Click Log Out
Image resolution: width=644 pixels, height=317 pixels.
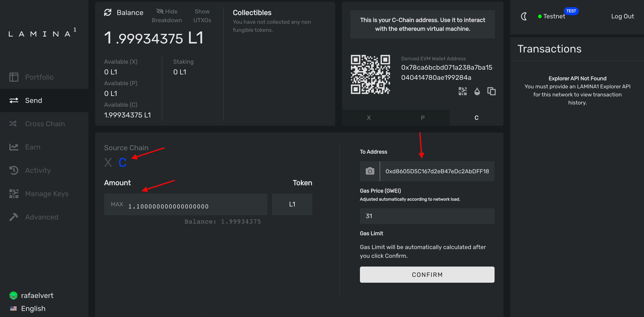pyautogui.click(x=622, y=16)
